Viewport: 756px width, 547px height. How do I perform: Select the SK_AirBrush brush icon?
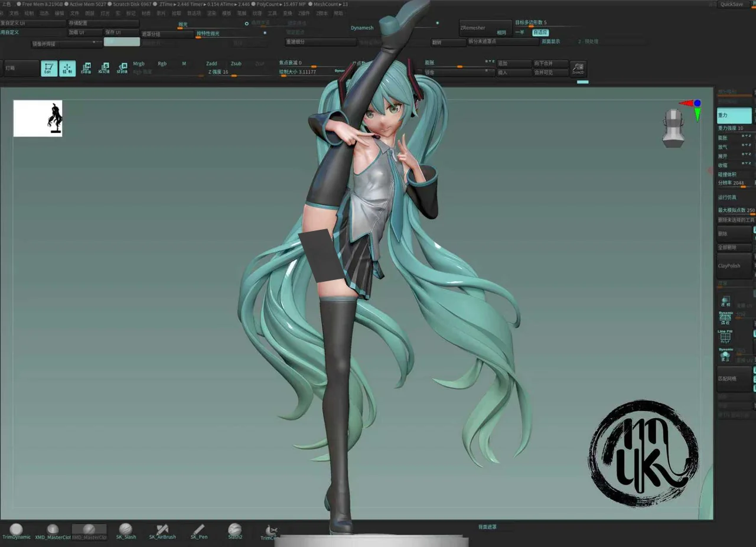pyautogui.click(x=162, y=531)
